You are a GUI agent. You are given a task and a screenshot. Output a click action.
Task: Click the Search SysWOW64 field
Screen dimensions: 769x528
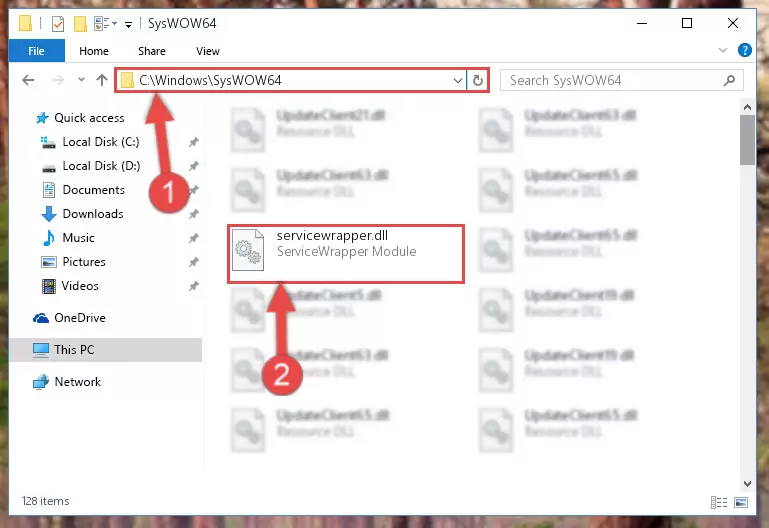pos(621,80)
